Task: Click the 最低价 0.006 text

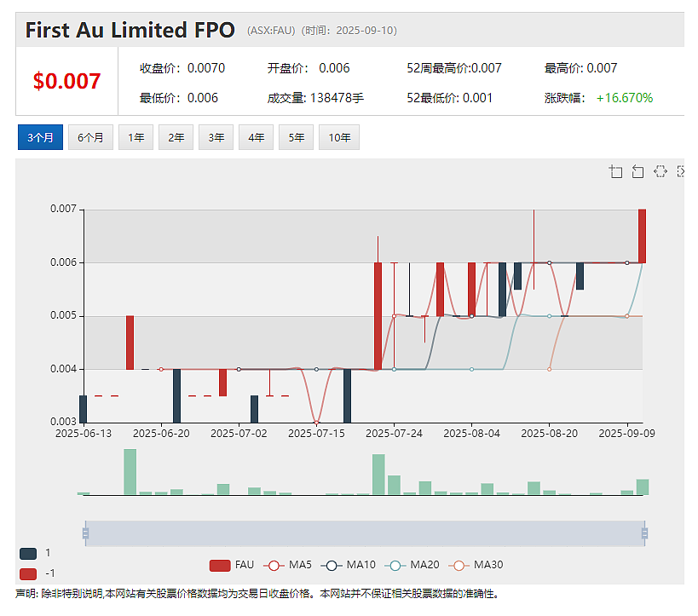Action: click(x=178, y=98)
